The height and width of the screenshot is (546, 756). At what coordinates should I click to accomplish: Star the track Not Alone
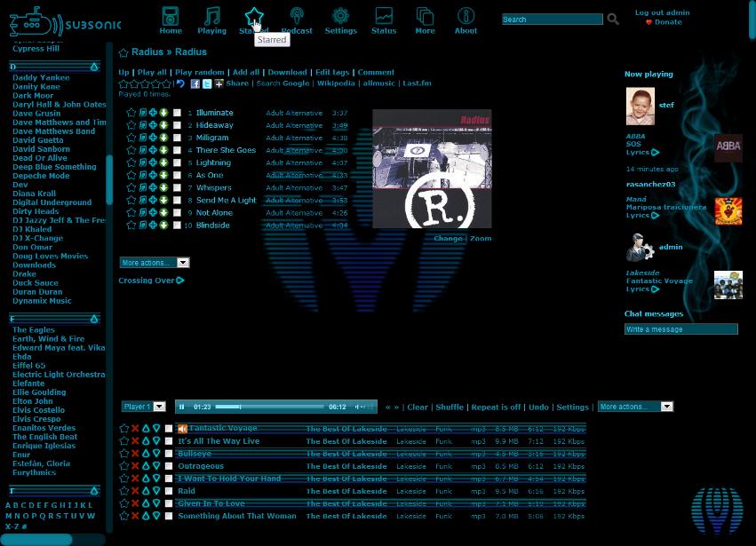click(x=131, y=212)
